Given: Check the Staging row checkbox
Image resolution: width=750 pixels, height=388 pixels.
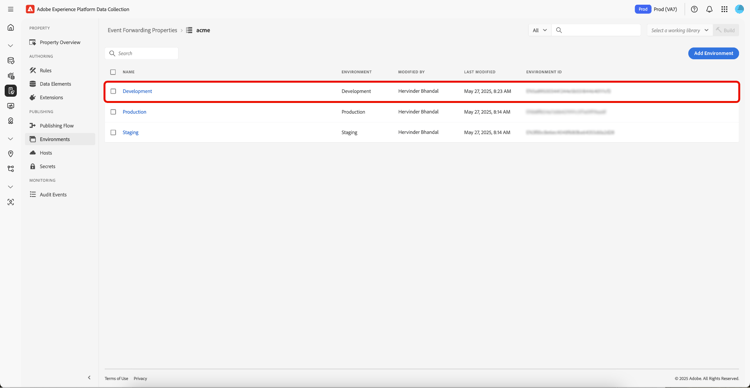Looking at the screenshot, I should (x=113, y=133).
